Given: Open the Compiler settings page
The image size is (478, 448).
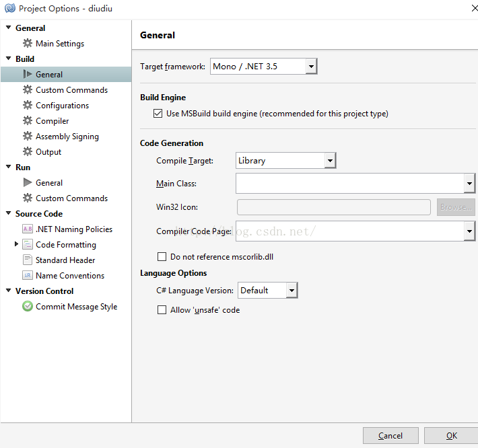Looking at the screenshot, I should click(x=52, y=121).
